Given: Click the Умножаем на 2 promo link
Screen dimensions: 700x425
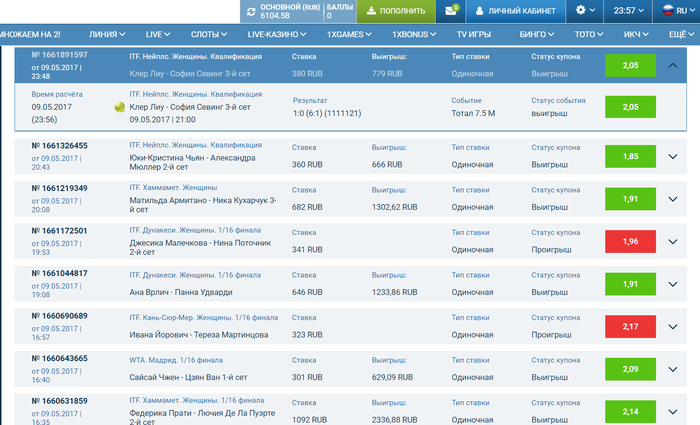Looking at the screenshot, I should (30, 34).
